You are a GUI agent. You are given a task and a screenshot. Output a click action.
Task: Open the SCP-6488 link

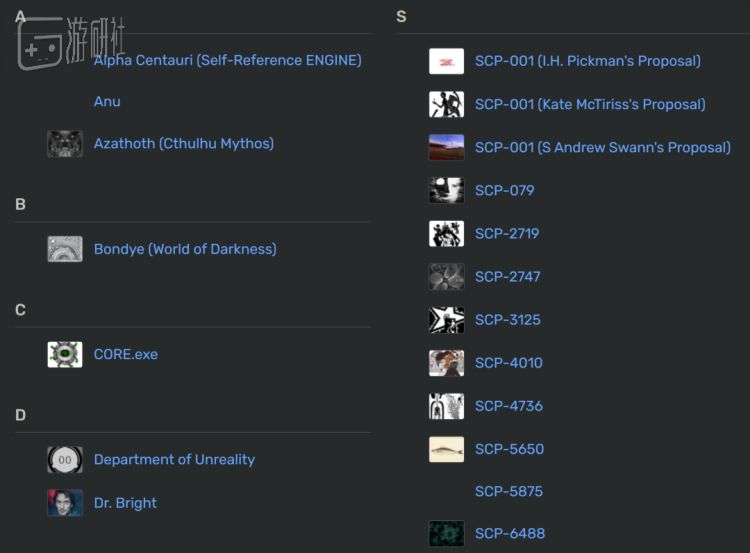coord(510,533)
